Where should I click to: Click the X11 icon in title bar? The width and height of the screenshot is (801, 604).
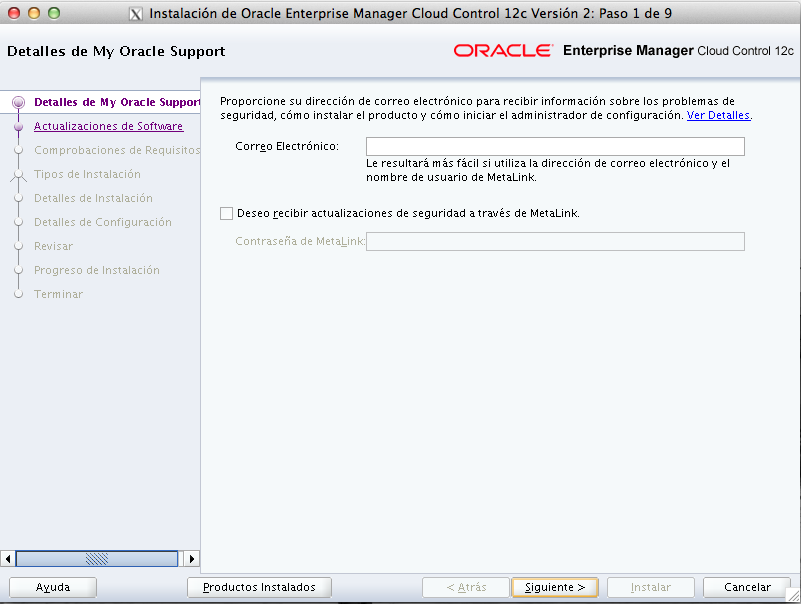[x=137, y=14]
